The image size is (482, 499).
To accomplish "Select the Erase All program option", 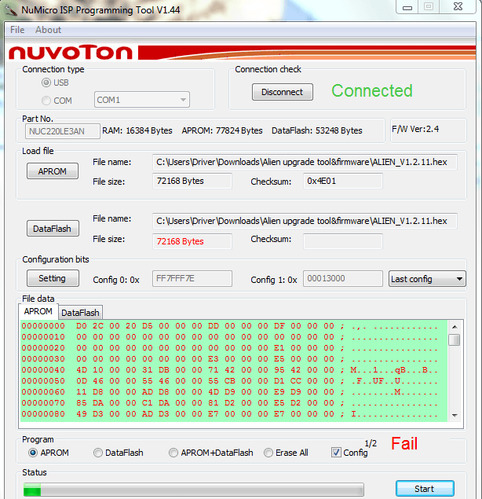I will coord(268,453).
